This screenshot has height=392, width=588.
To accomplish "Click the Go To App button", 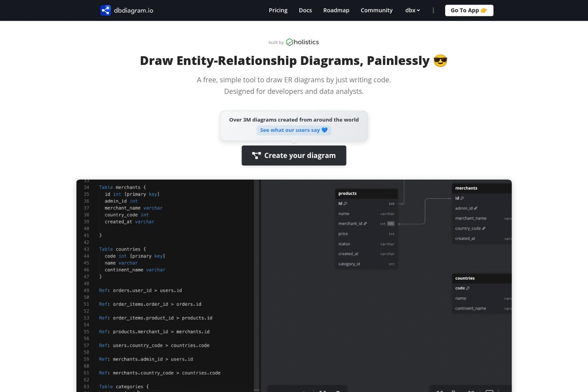I will click(x=469, y=10).
